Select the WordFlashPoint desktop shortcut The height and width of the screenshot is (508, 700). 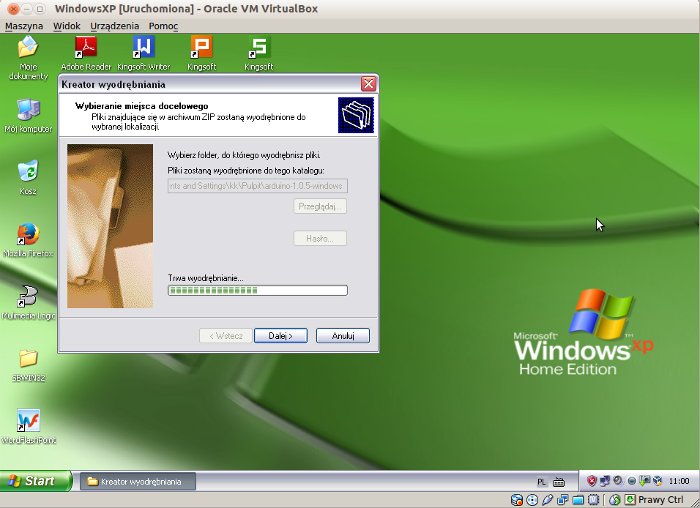(28, 427)
